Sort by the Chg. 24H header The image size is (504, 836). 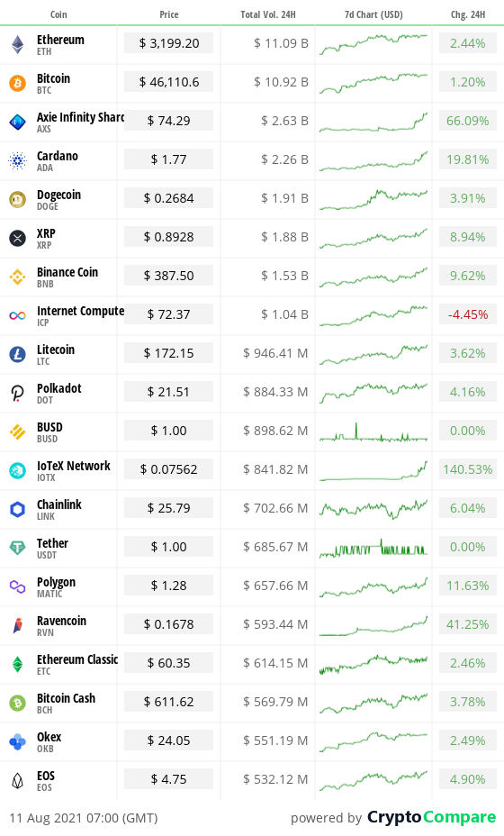pyautogui.click(x=468, y=14)
